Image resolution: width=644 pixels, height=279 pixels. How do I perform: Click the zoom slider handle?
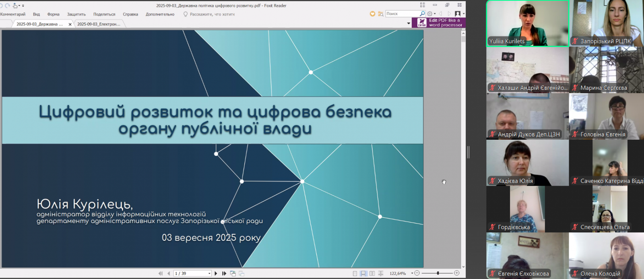(438, 273)
